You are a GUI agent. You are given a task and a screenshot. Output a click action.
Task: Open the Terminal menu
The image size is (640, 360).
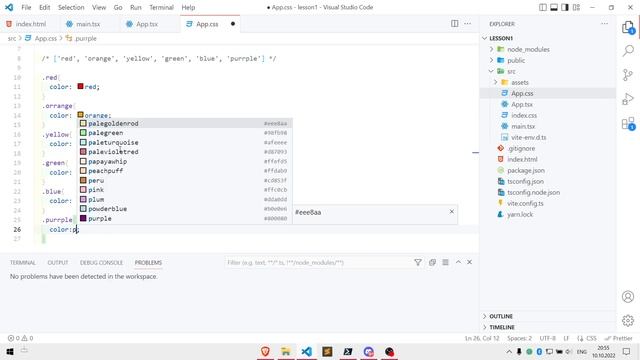pyautogui.click(x=161, y=7)
